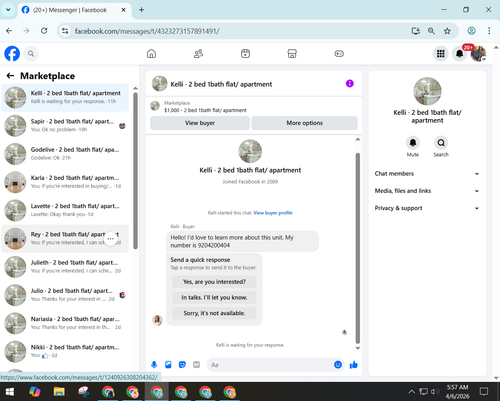Open Chrome profile icon
The width and height of the screenshot is (500, 401).
[x=471, y=31]
